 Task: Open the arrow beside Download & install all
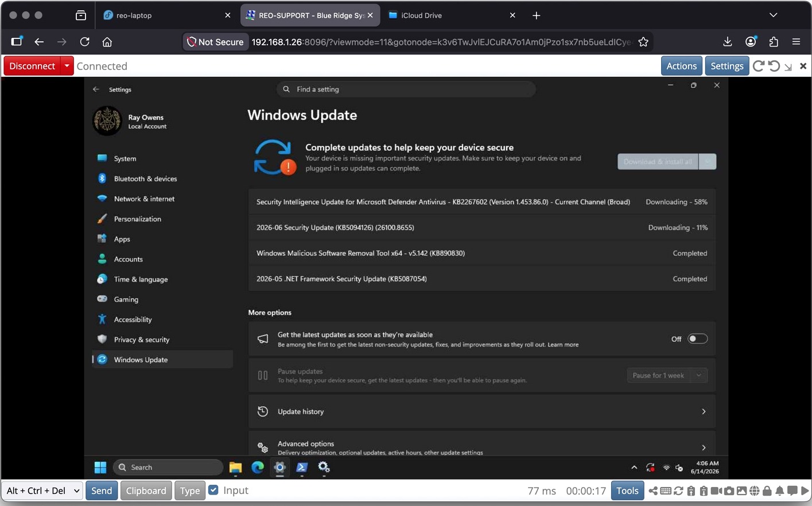(708, 162)
